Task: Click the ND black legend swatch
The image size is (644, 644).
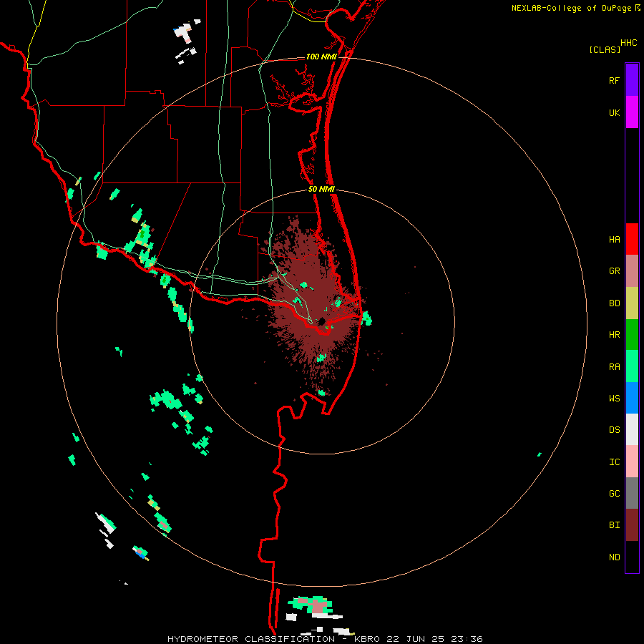Action: [632, 557]
